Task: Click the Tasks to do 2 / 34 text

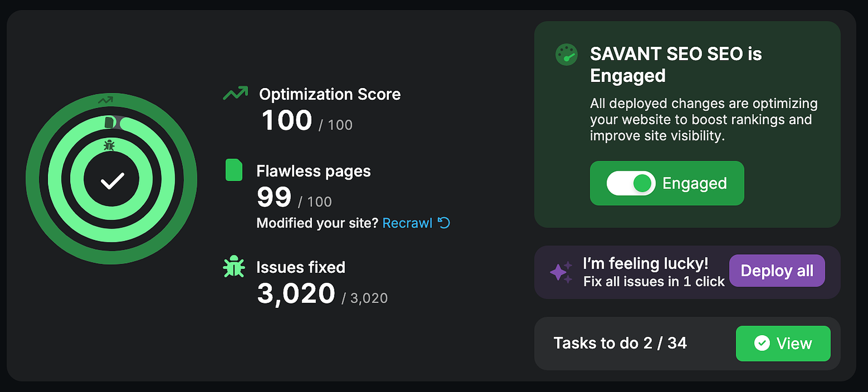Action: pos(620,343)
